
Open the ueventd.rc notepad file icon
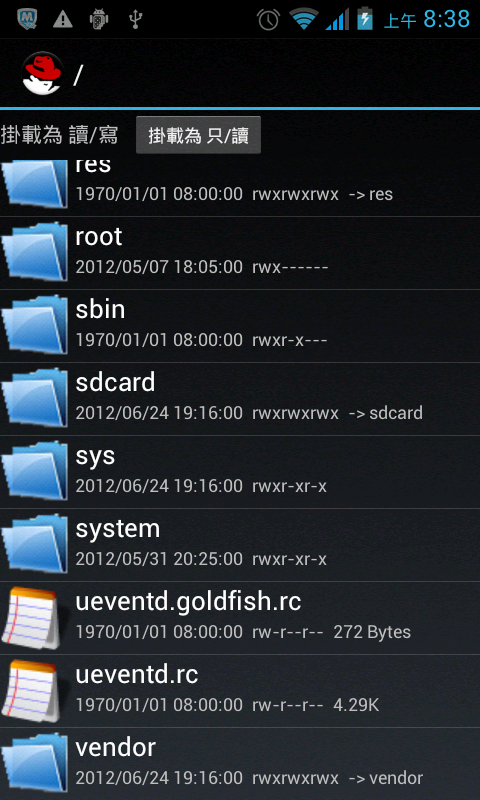pos(31,690)
